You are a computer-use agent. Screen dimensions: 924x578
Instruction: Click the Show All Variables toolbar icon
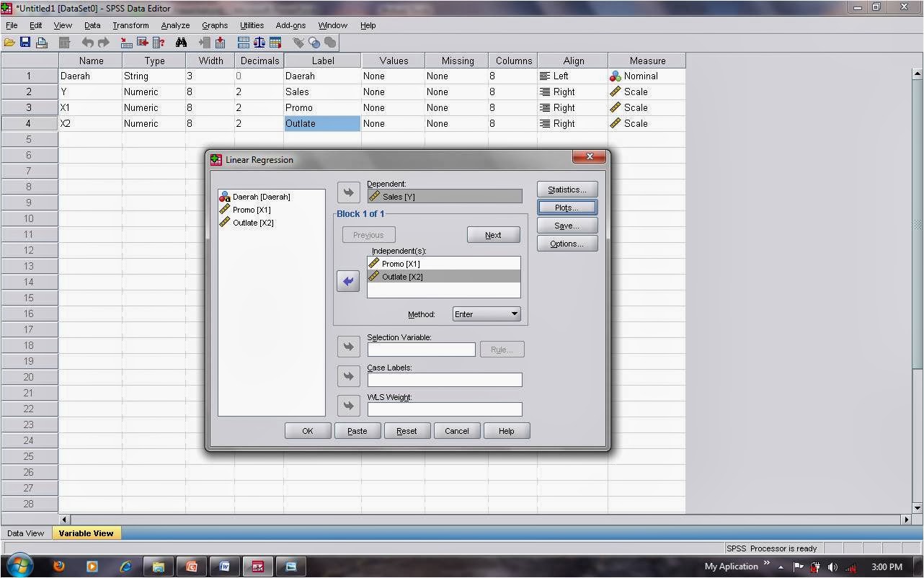coord(330,43)
